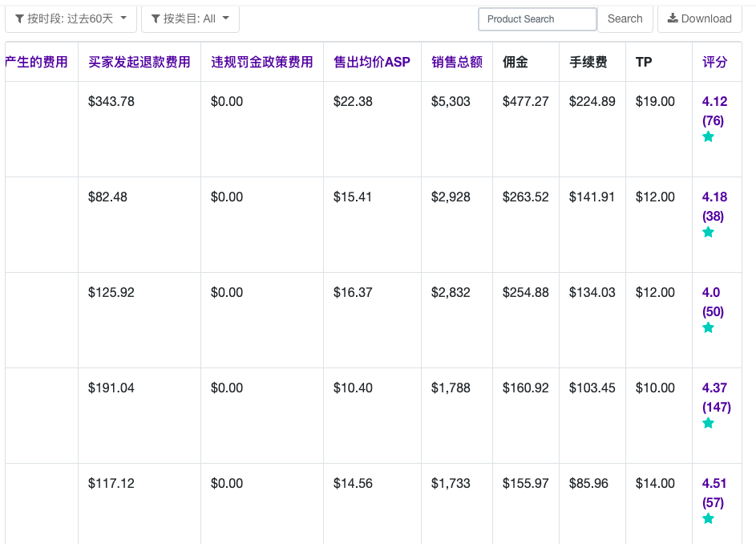
Task: Expand the 按类目 All category dropdown
Action: point(190,18)
